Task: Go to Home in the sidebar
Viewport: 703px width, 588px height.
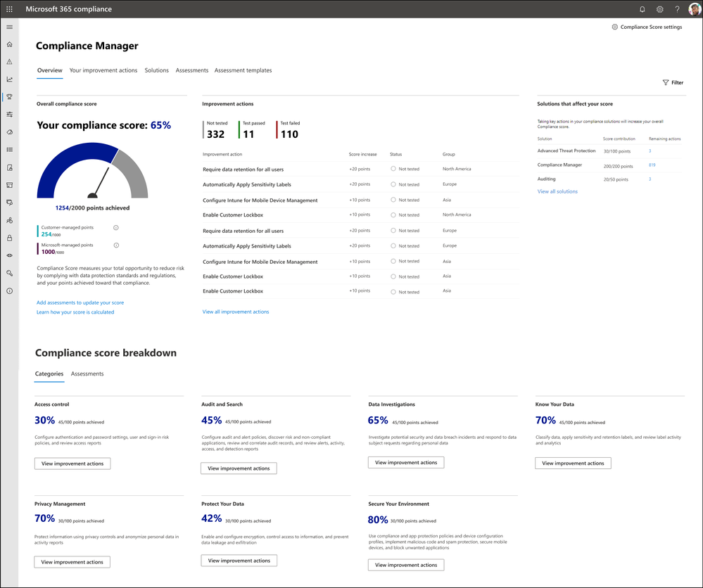Action: click(9, 44)
